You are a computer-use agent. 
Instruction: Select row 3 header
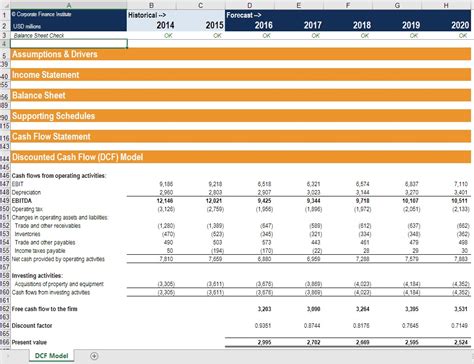point(5,35)
